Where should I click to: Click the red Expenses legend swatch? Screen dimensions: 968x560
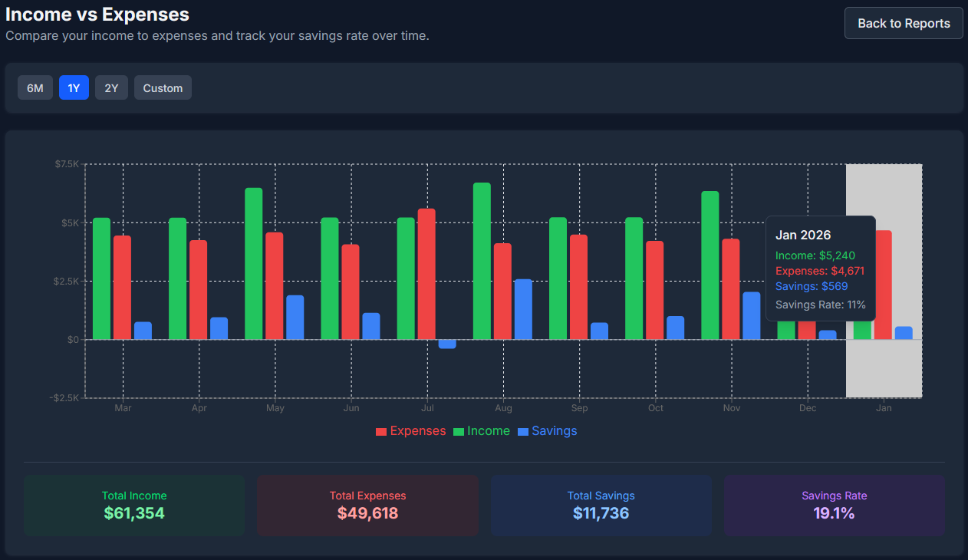(381, 432)
